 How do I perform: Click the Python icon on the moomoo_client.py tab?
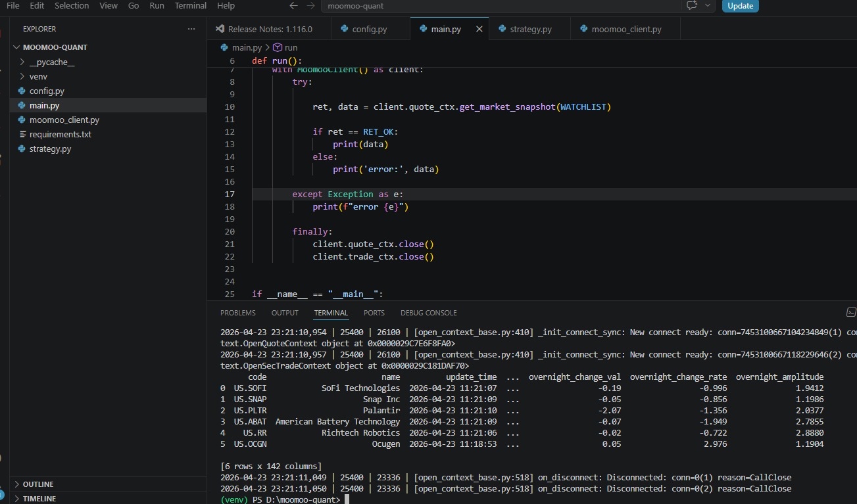click(583, 29)
